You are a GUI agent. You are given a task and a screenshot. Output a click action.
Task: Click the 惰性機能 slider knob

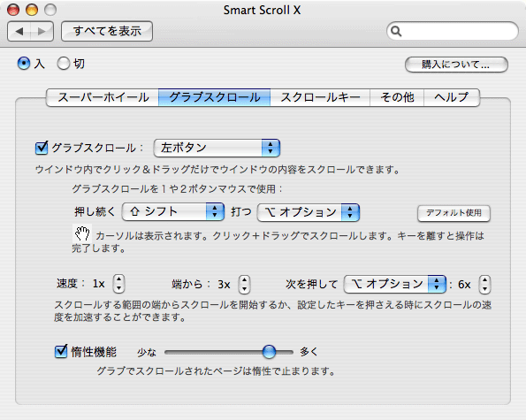point(269,352)
